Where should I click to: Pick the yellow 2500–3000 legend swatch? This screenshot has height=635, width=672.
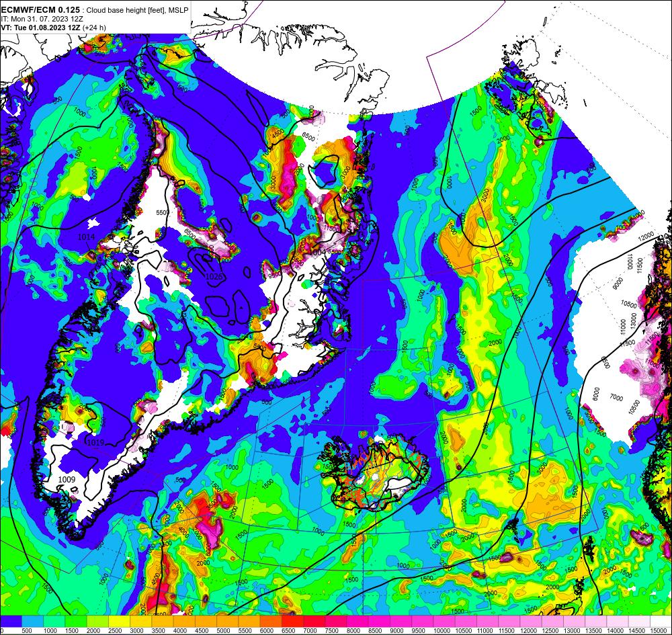pos(119,622)
